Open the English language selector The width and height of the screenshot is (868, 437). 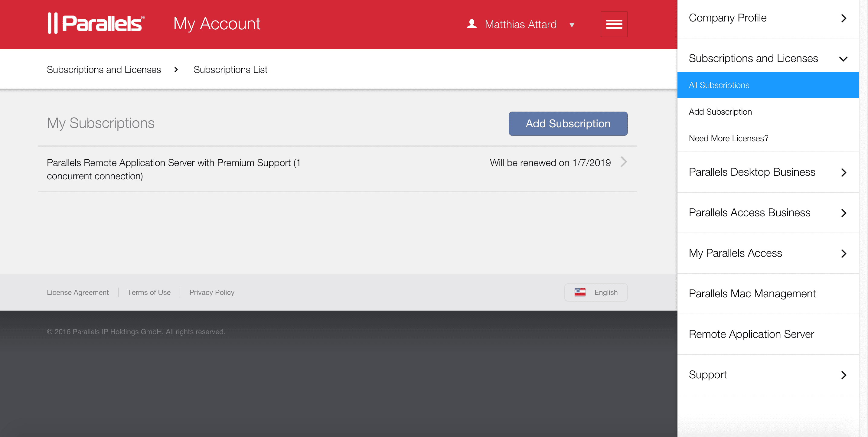[x=596, y=292]
